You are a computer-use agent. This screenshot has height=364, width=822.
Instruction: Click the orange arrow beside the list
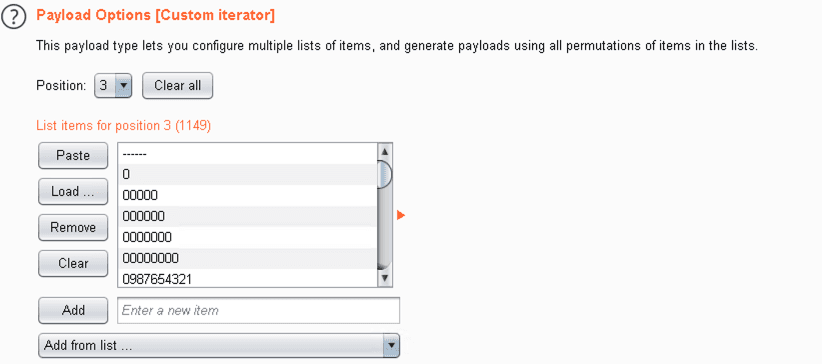(x=401, y=215)
